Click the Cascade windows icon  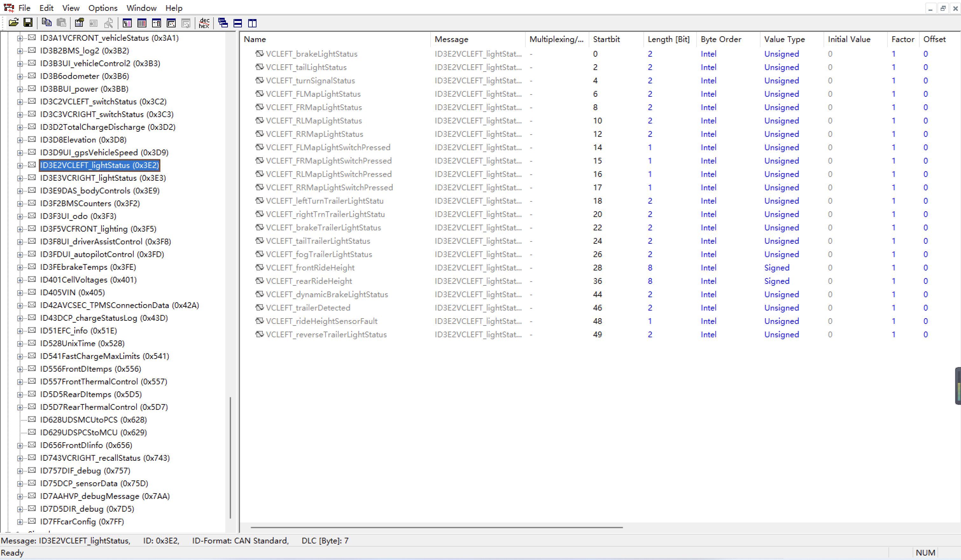(223, 23)
